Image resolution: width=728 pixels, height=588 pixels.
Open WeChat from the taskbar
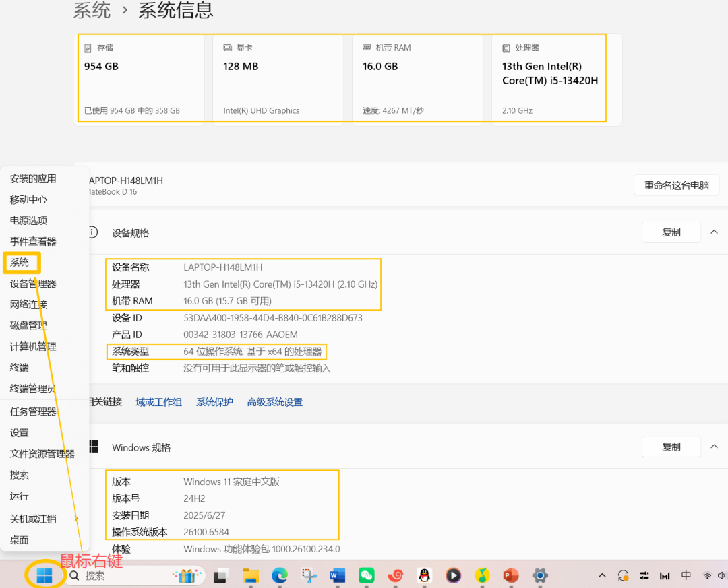366,575
